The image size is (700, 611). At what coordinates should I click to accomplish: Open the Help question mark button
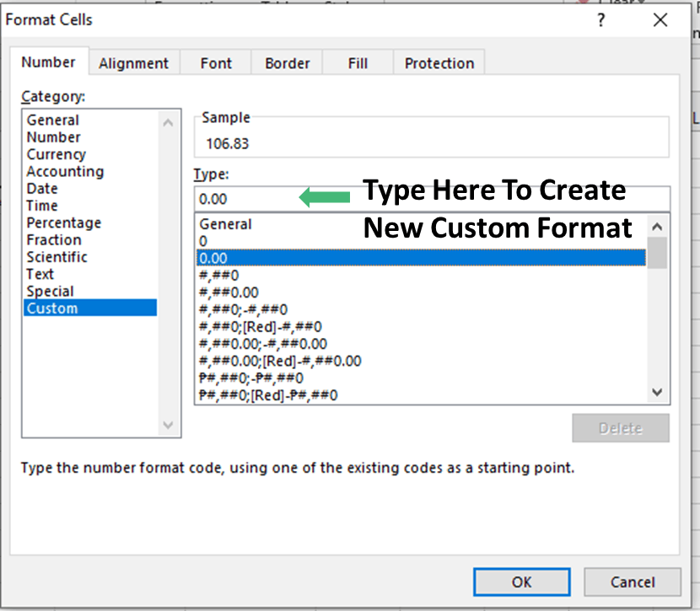600,20
